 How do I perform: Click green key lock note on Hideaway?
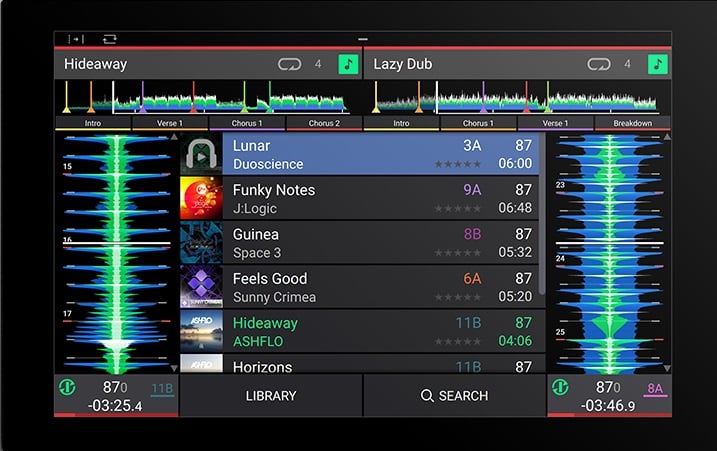(x=348, y=64)
